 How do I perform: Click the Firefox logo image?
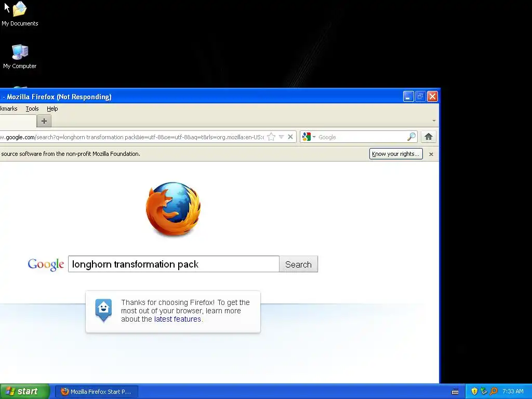pyautogui.click(x=174, y=209)
